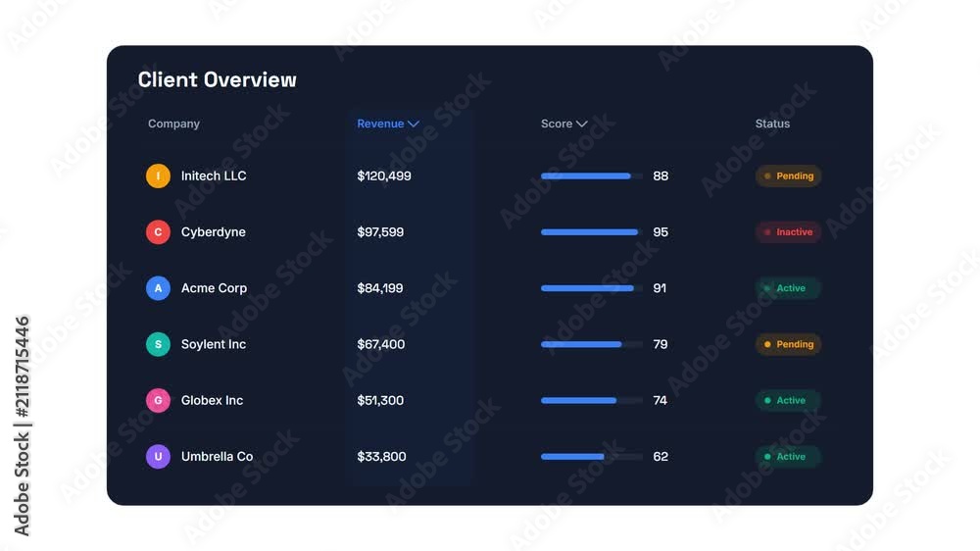Click the orange Initech LLC avatar icon
This screenshot has height=551, width=980.
click(x=158, y=175)
